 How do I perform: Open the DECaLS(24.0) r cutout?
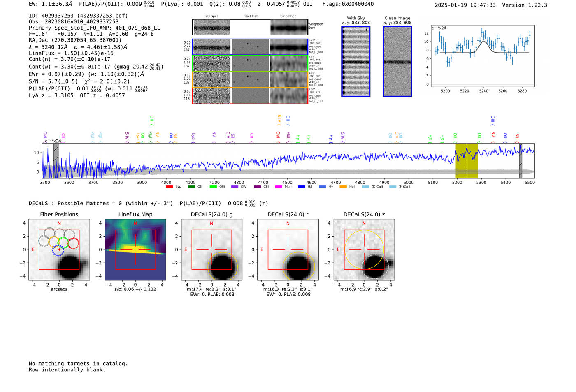pyautogui.click(x=288, y=250)
